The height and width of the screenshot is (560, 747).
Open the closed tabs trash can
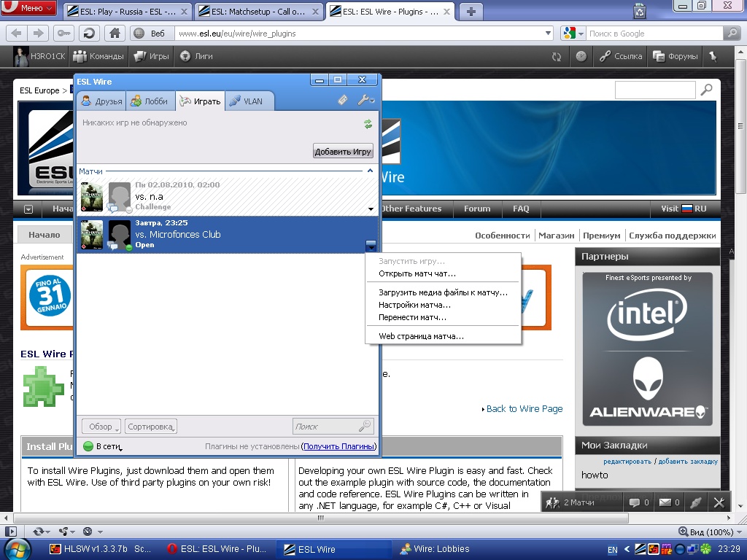[x=639, y=10]
